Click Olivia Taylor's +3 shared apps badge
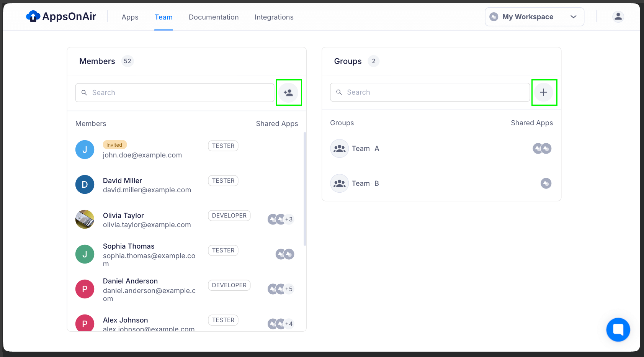644x357 pixels. point(289,219)
